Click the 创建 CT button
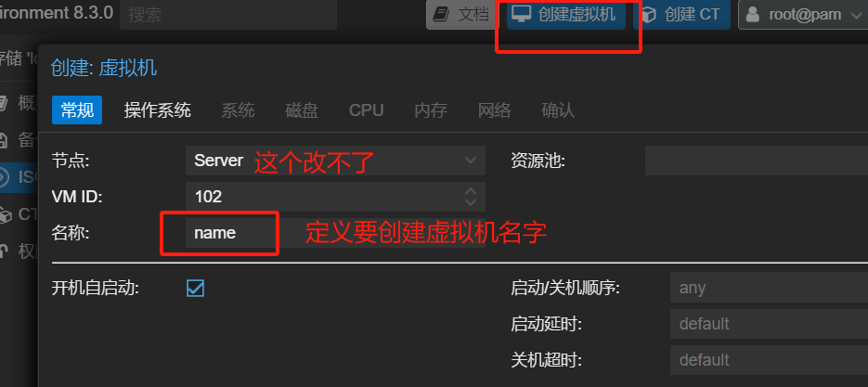The height and width of the screenshot is (387, 868). pyautogui.click(x=682, y=15)
